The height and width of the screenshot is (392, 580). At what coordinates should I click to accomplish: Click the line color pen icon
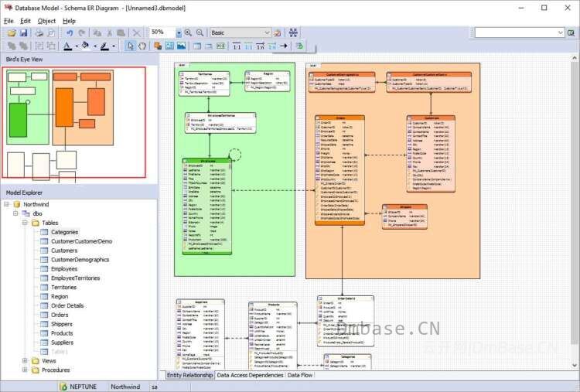(104, 46)
